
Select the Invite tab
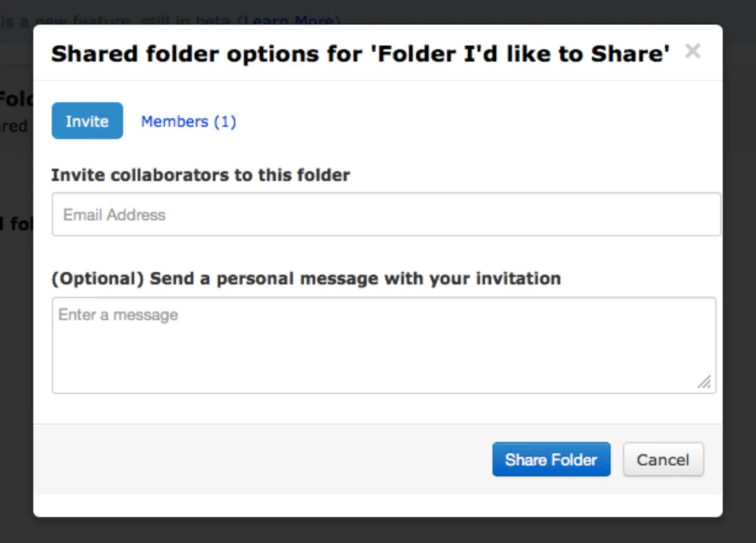tap(87, 121)
